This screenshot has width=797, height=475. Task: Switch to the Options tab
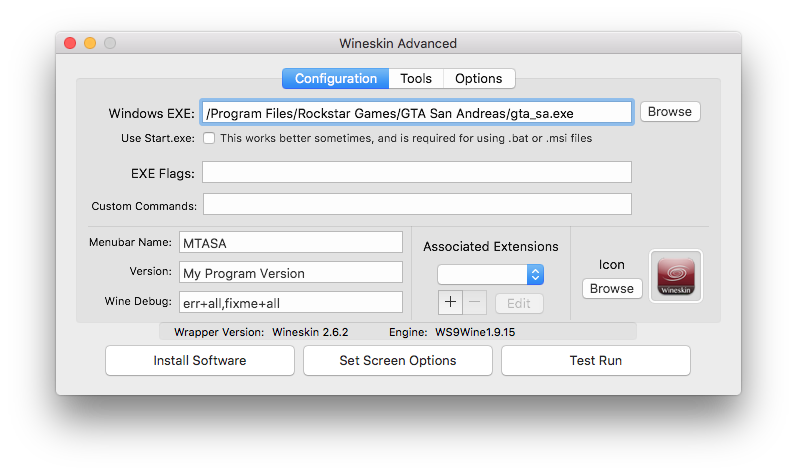point(478,78)
